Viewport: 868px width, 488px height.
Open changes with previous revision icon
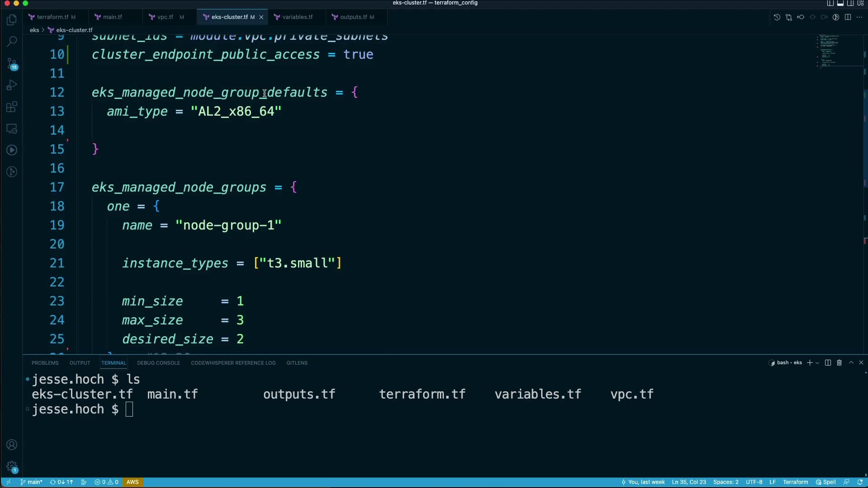(x=801, y=17)
